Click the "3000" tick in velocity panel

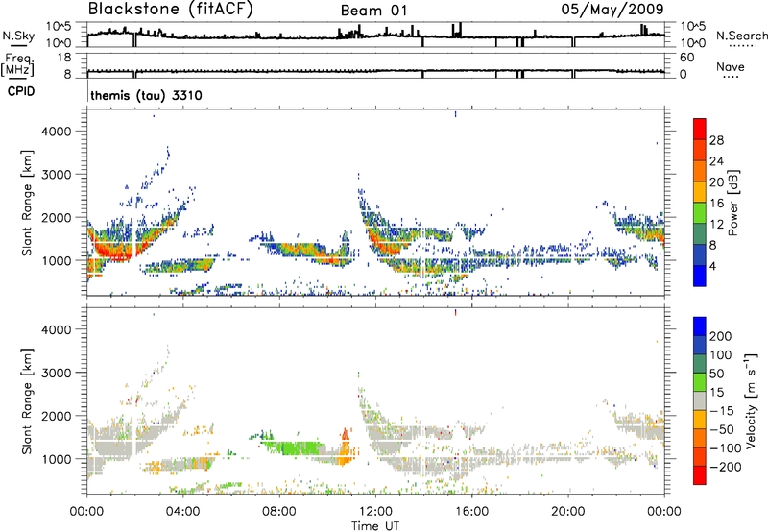tap(57, 373)
